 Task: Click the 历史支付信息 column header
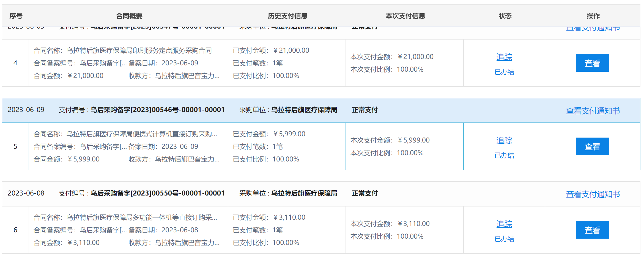288,16
